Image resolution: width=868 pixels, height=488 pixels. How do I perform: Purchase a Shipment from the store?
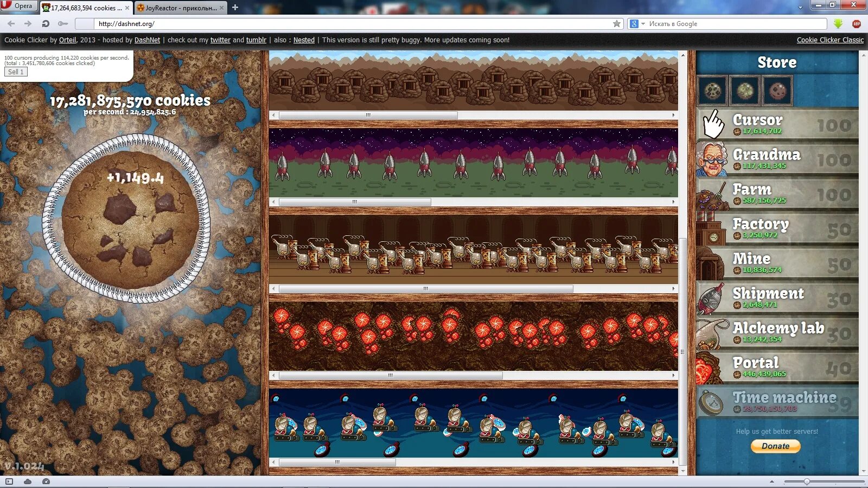(777, 298)
